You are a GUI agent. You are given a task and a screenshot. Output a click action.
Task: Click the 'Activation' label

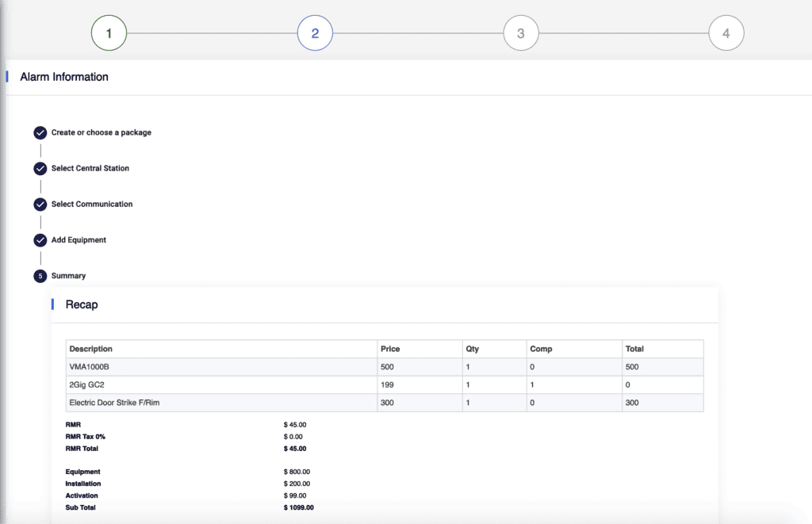(x=82, y=495)
